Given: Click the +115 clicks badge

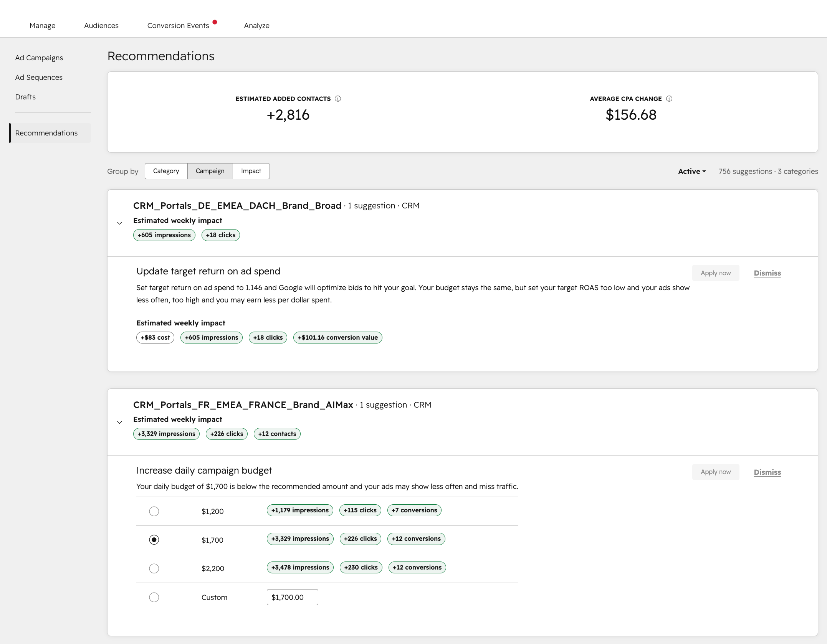Looking at the screenshot, I should (x=360, y=510).
